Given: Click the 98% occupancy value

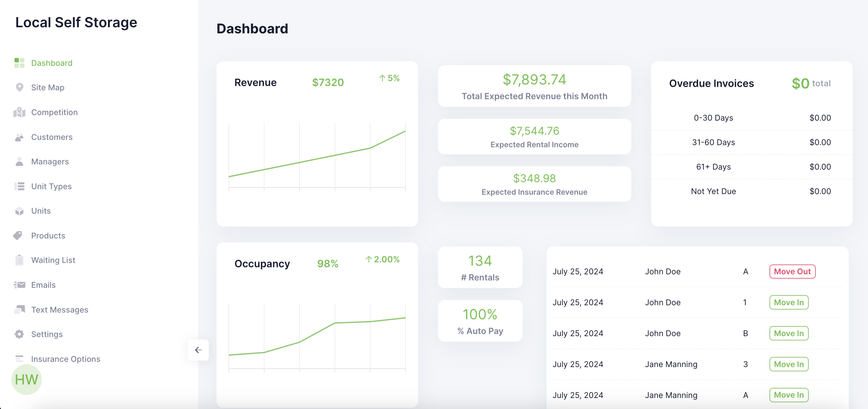Looking at the screenshot, I should point(328,264).
